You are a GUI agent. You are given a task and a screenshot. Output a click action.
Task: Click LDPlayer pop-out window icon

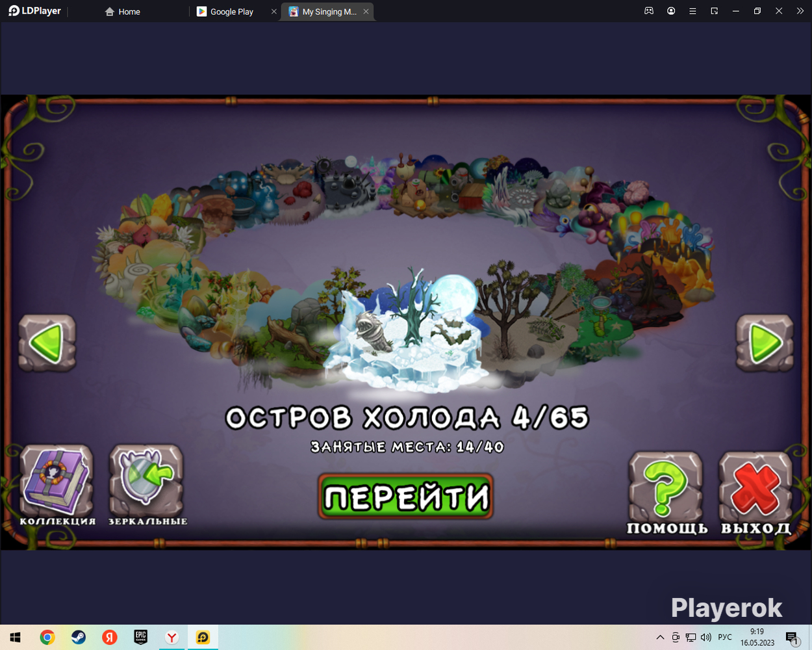coord(714,11)
